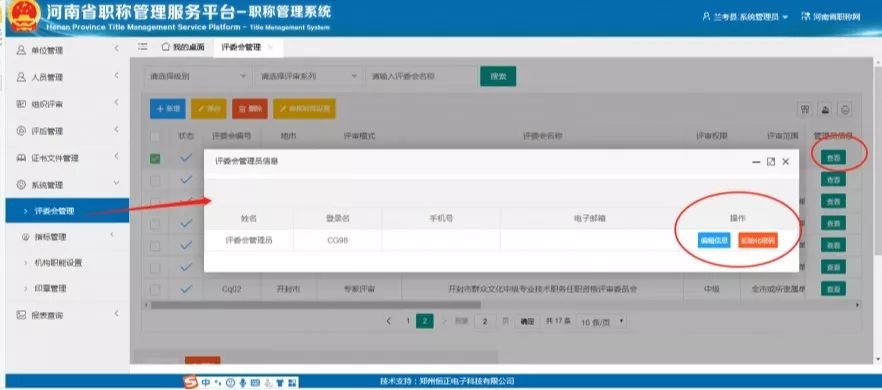Screen dimensions: 882x390
Task: Click the 报表查询 icon in sidebar
Action: pos(21,315)
